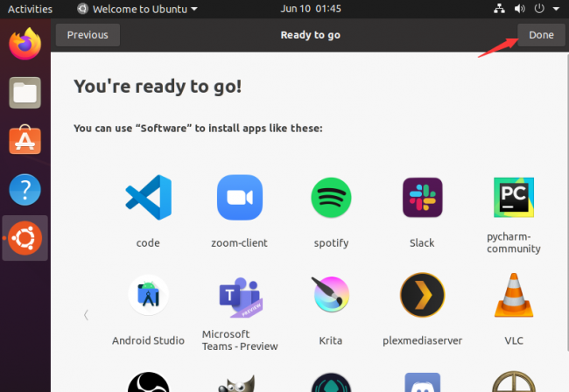
Task: Click the "spotify" label text
Action: 331,243
